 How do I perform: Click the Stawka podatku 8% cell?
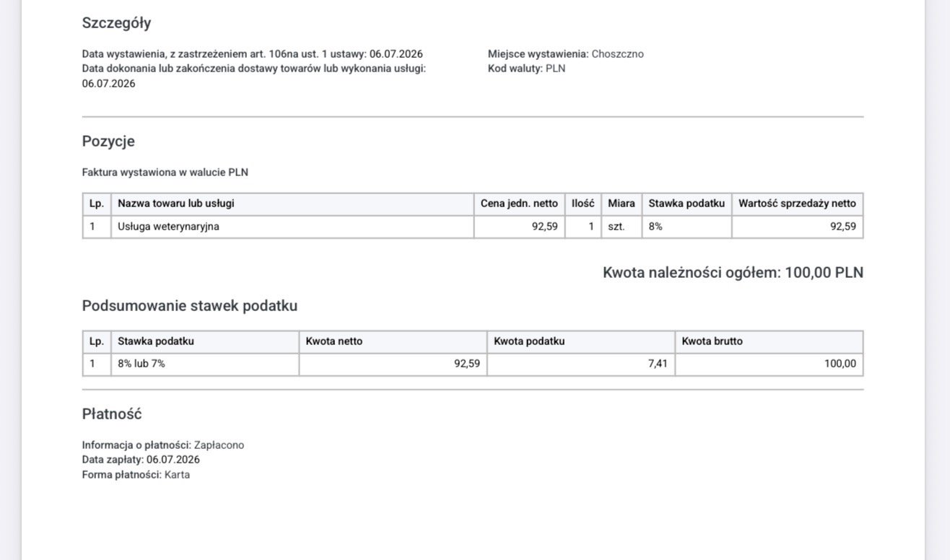(687, 227)
